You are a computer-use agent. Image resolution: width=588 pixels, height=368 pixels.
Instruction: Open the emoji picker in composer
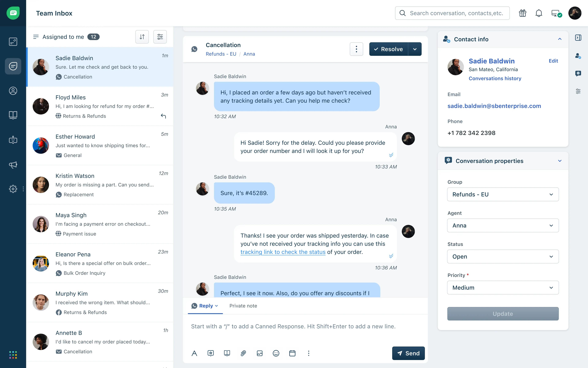coord(276,353)
